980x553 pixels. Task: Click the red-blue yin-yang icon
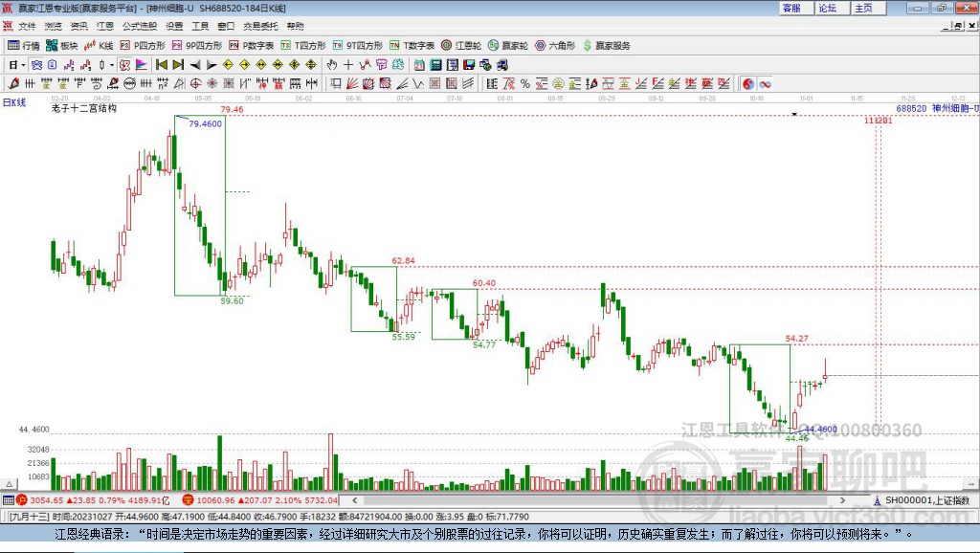748,84
